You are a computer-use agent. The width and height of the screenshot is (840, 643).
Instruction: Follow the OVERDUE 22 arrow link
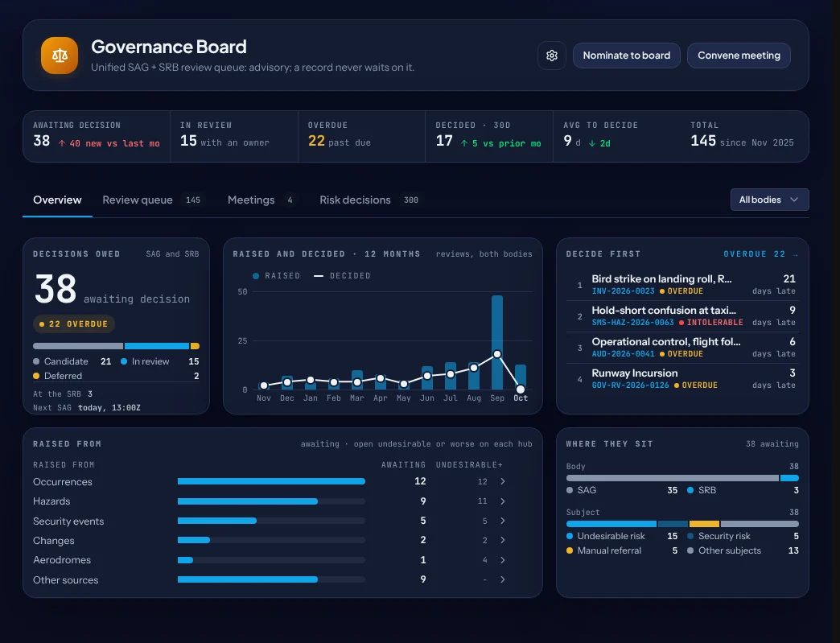pos(760,254)
